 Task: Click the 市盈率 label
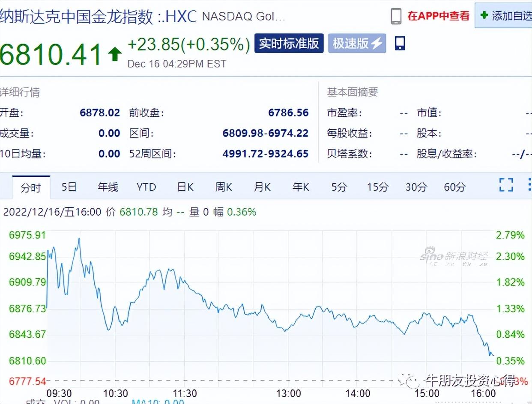(344, 113)
